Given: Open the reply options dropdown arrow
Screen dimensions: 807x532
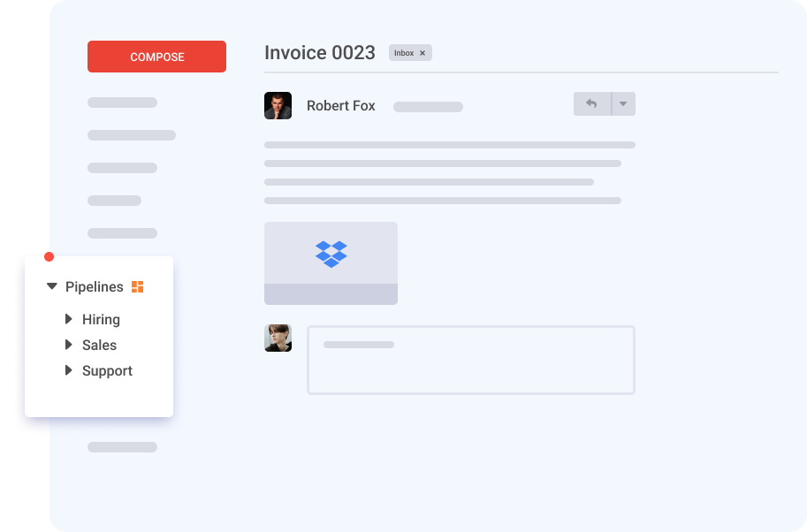Looking at the screenshot, I should [x=622, y=103].
